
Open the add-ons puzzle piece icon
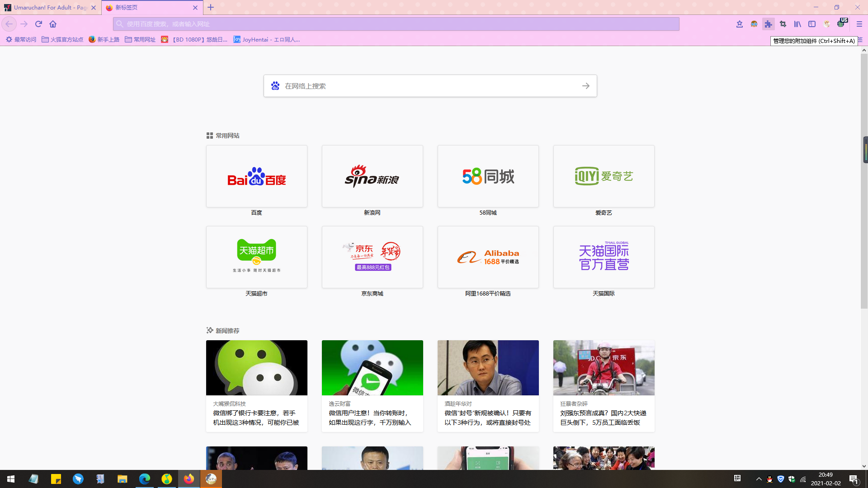click(x=769, y=24)
